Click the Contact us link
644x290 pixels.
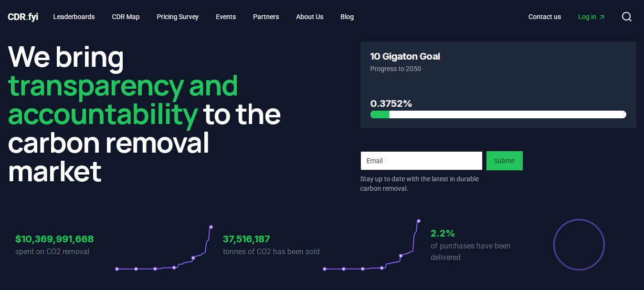pos(544,17)
